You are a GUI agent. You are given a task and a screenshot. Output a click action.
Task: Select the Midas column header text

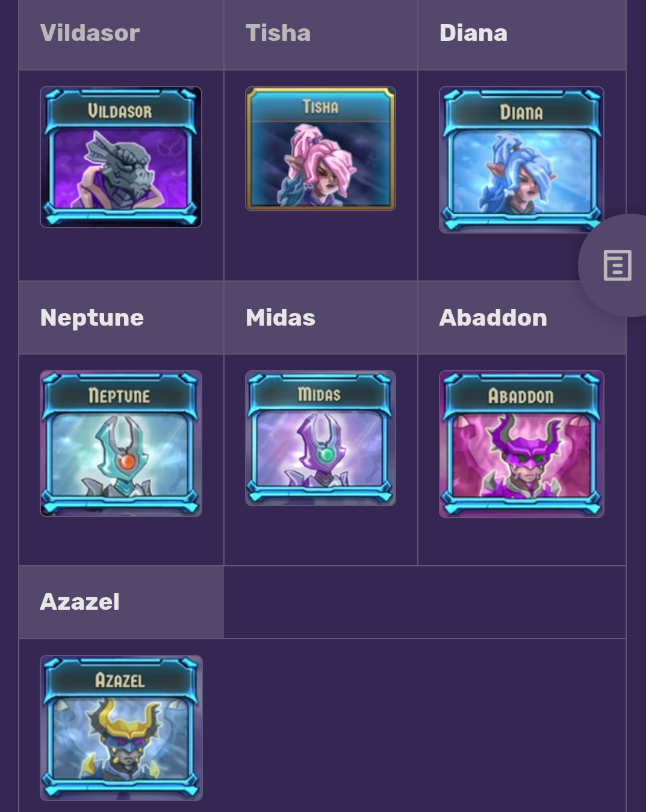pos(281,318)
